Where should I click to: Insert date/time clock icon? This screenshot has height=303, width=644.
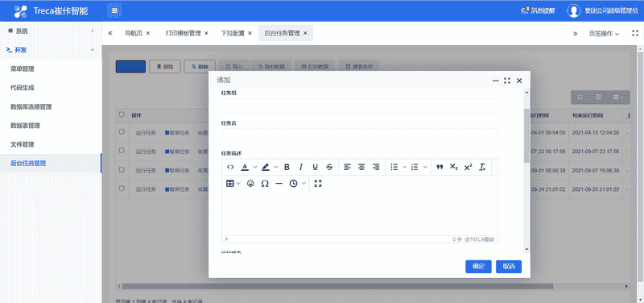tap(293, 184)
